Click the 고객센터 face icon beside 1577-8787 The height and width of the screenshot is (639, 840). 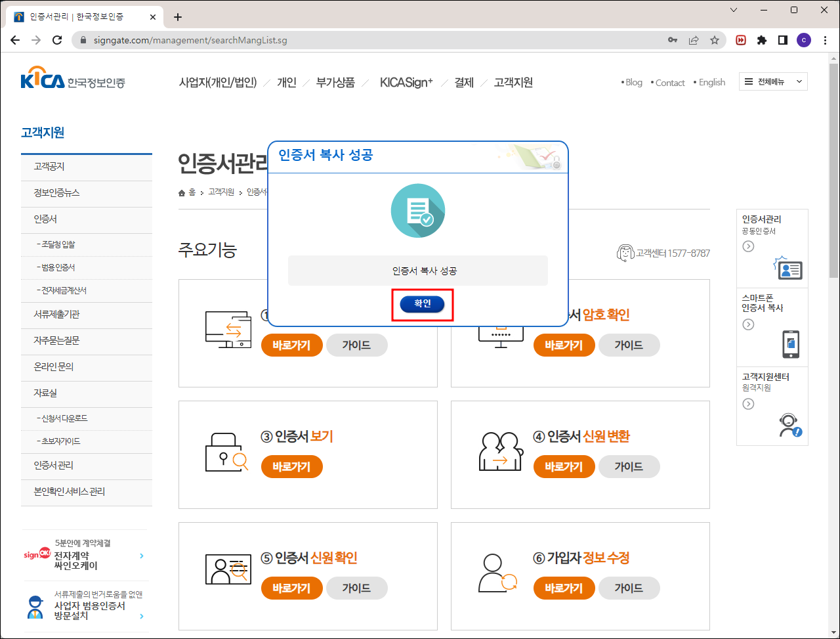click(x=626, y=253)
